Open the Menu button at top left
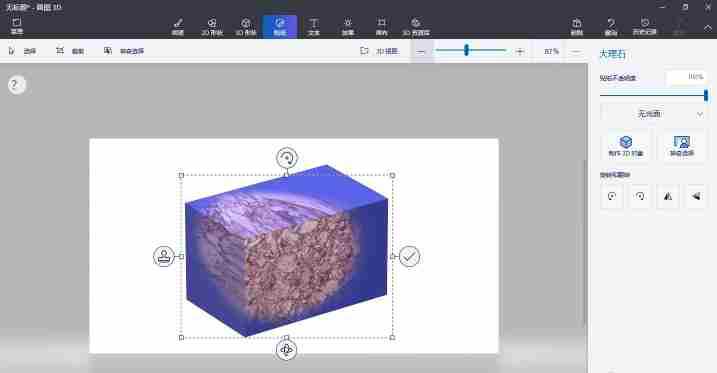 [16, 27]
